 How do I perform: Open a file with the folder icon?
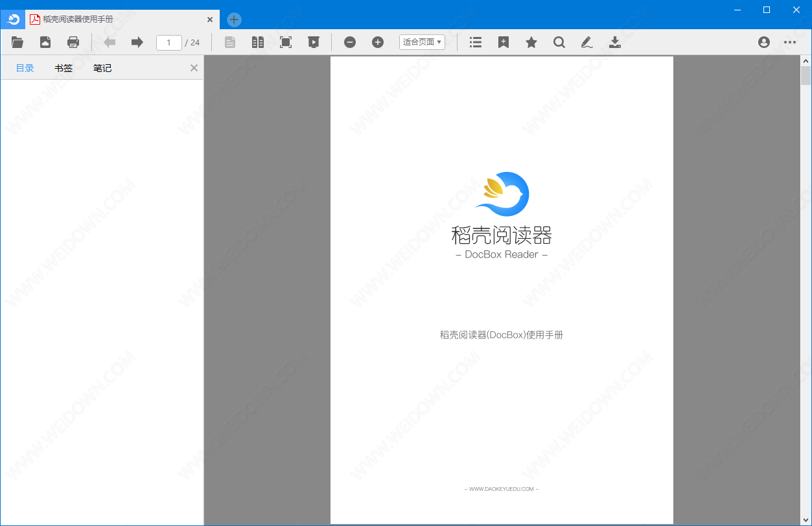(x=17, y=42)
